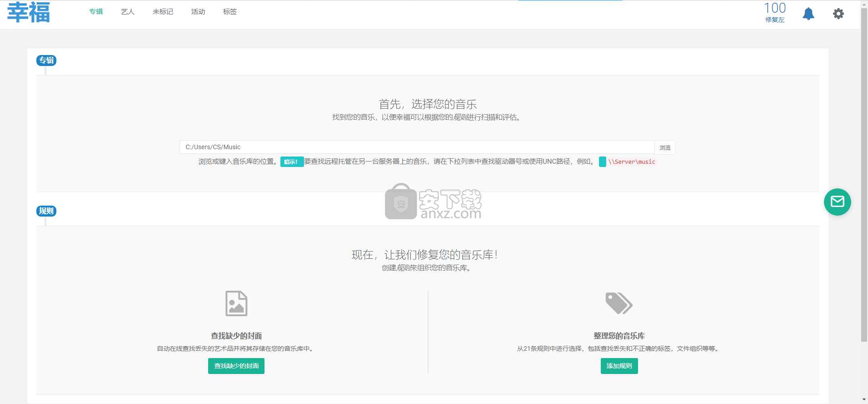Click the 幸福 logo
The image size is (868, 404).
click(x=29, y=12)
